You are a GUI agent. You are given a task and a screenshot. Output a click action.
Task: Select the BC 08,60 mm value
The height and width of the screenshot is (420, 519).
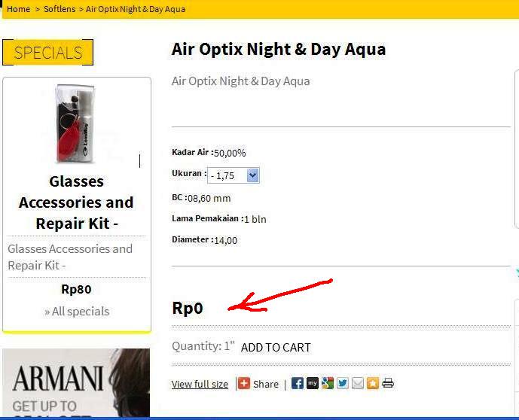(209, 199)
